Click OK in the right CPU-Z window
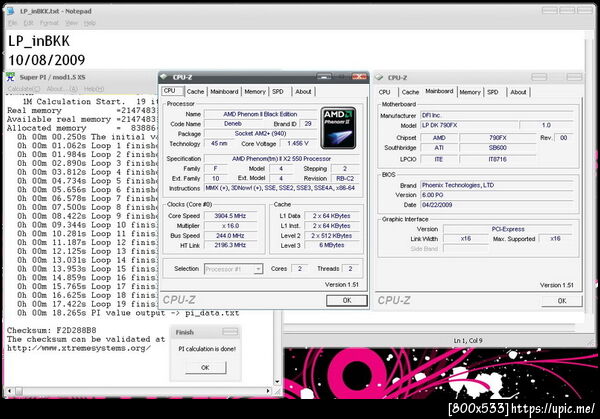 (562, 301)
